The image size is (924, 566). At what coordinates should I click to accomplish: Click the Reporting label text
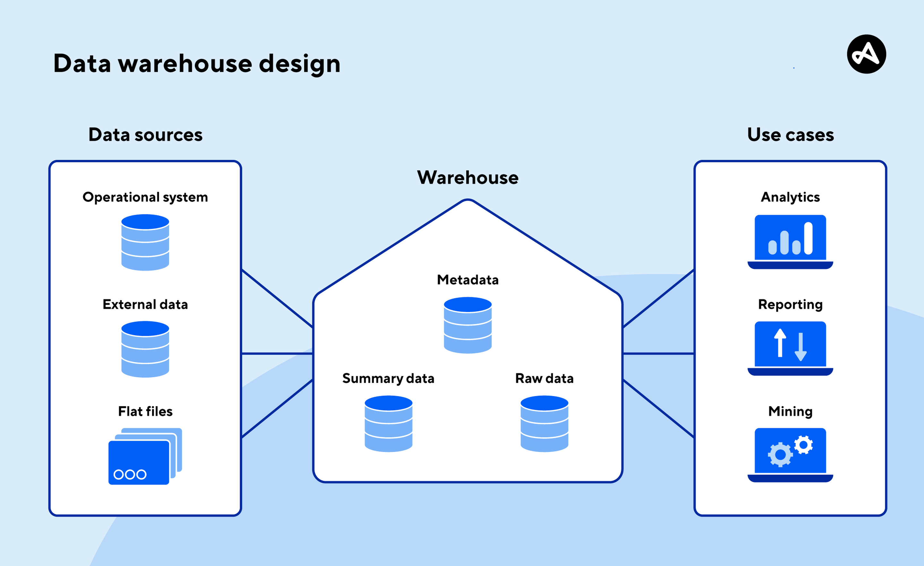(790, 304)
